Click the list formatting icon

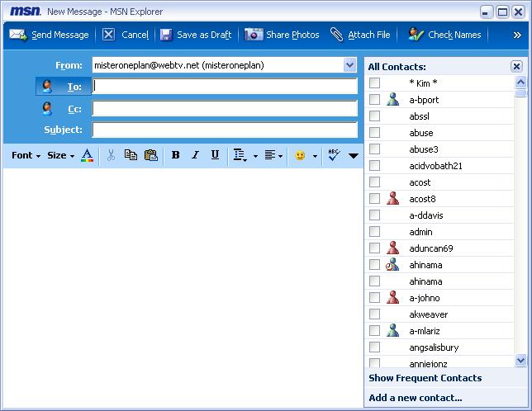coord(240,155)
